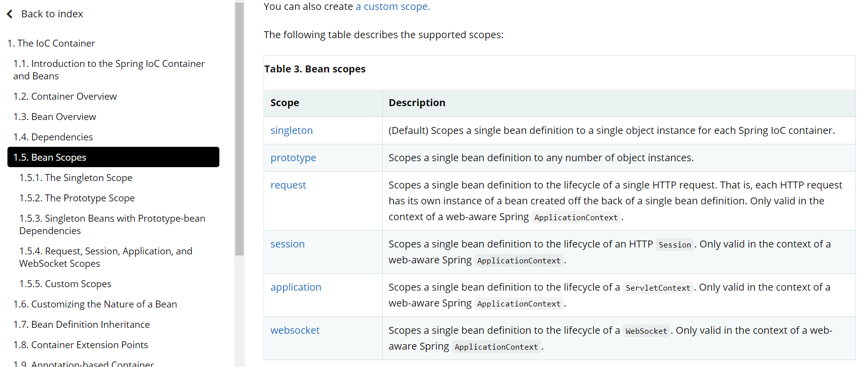Click the singleton scope link
This screenshot has height=367, width=868.
pos(291,130)
